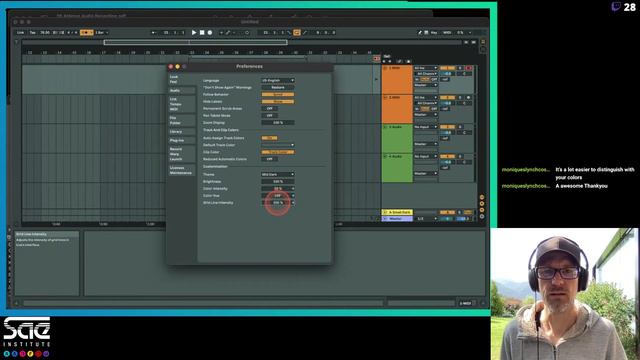
Task: Toggle the 3 Audio track activator
Action: [x=447, y=127]
